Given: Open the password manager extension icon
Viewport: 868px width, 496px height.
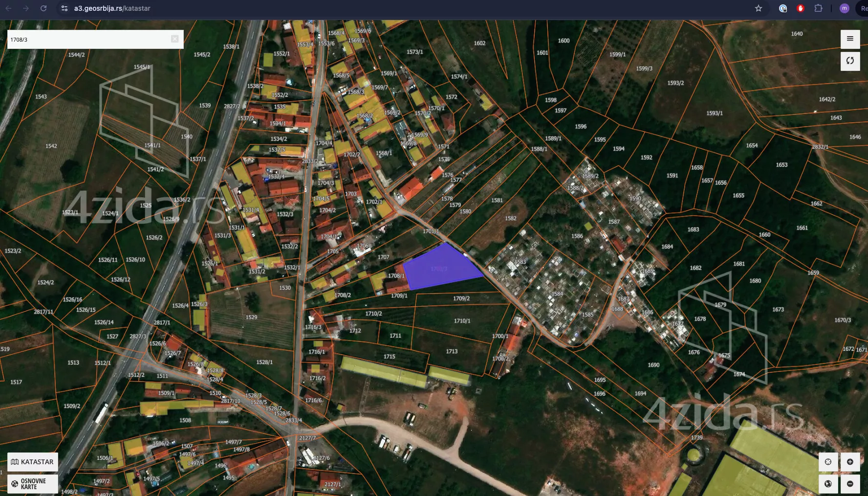Looking at the screenshot, I should click(x=783, y=8).
